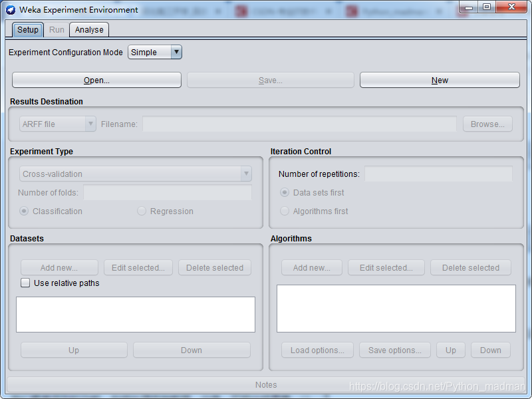The image size is (532, 399).
Task: Click the Save options... button
Action: point(395,350)
